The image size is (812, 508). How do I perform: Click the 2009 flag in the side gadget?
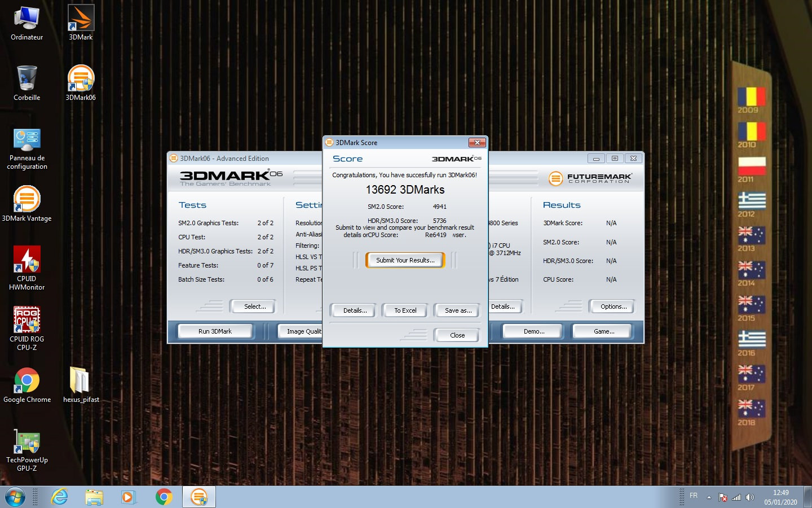pos(752,97)
